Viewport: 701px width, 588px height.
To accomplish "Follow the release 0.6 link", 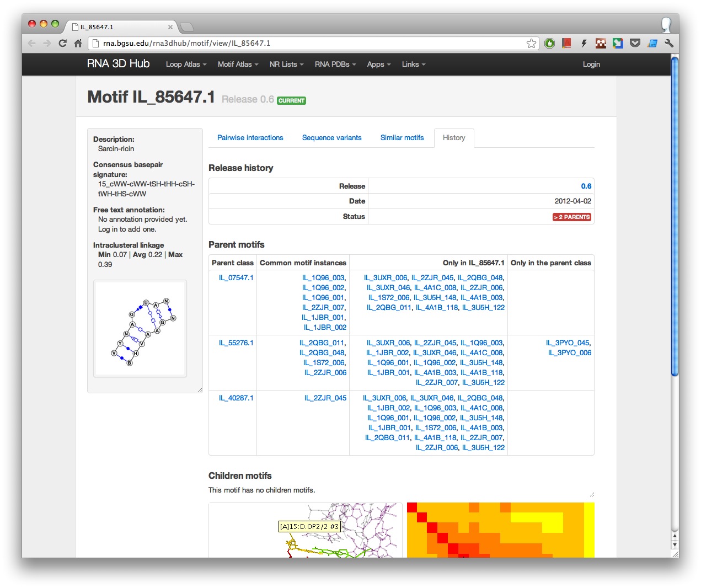I will 586,186.
